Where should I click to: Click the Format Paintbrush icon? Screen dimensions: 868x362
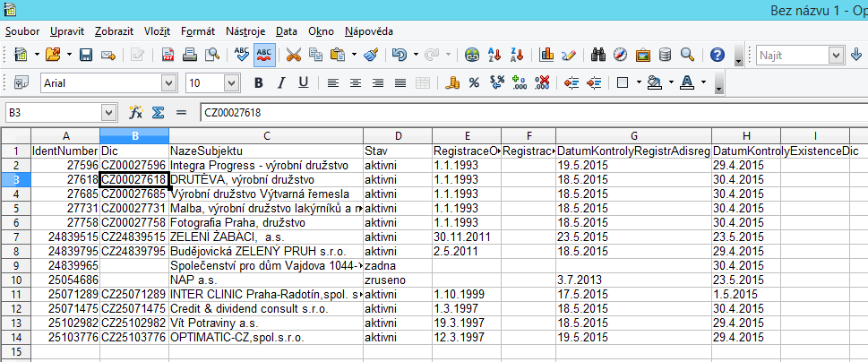click(x=370, y=55)
